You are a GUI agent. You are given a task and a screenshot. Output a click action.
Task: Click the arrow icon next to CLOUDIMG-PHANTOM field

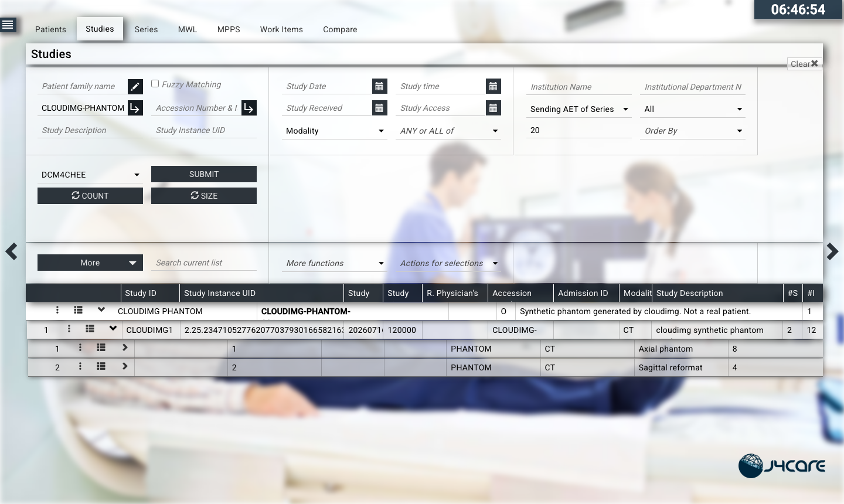pyautogui.click(x=135, y=108)
